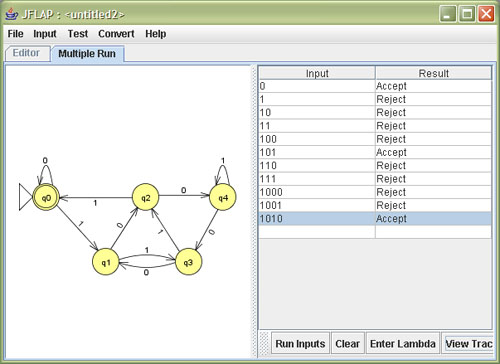Viewport: 500px width, 364px height.
Task: Click the 1 label on the q2 to q0 transition
Action: click(95, 203)
